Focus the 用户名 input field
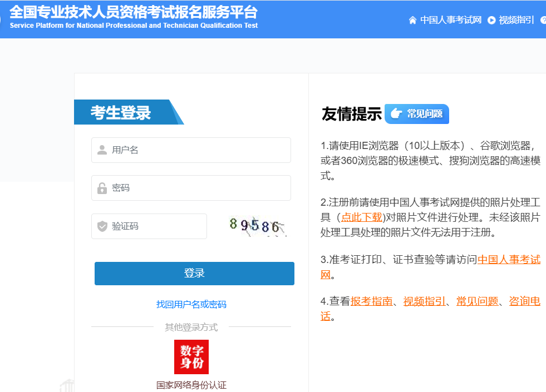Viewport: 546px width, 392px height. 191,150
